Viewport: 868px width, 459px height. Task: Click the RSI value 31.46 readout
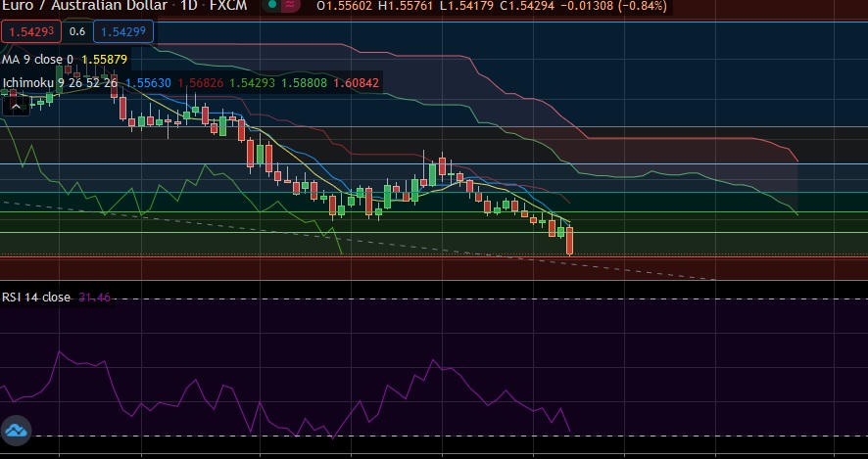tap(94, 298)
